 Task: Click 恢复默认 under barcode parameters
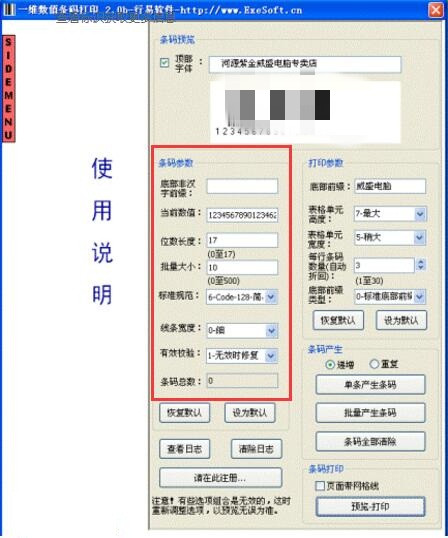185,413
